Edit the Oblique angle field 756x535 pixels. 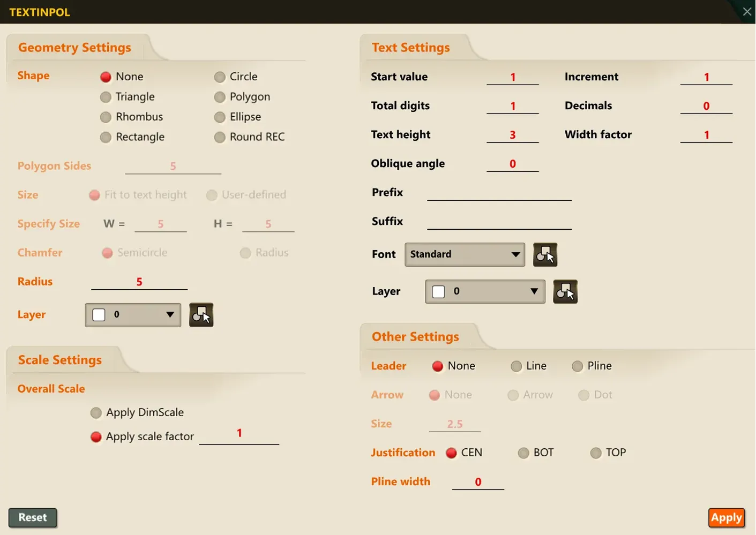click(513, 164)
